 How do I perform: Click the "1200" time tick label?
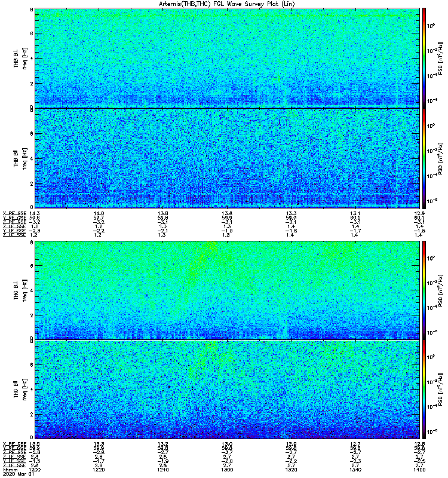[x=35, y=470]
